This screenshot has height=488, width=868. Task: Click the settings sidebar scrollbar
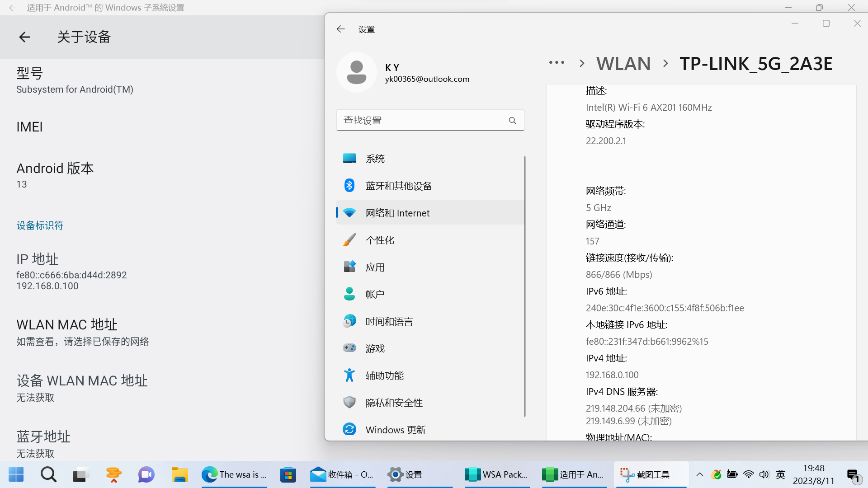pyautogui.click(x=525, y=286)
